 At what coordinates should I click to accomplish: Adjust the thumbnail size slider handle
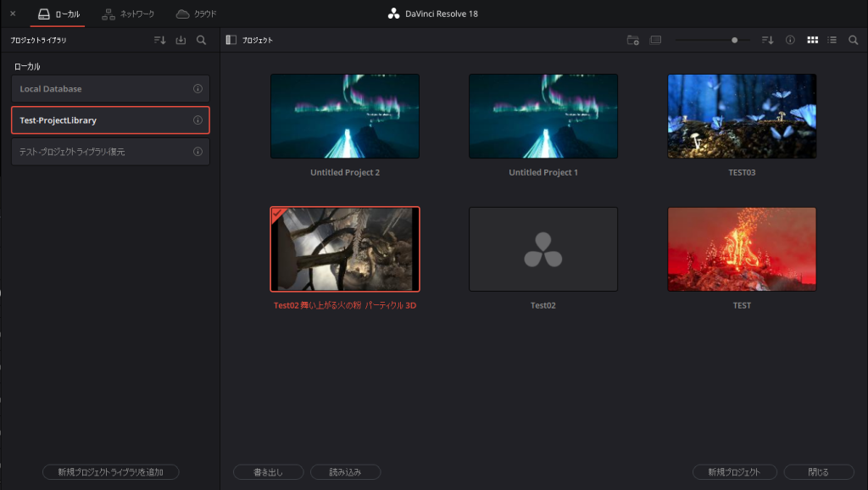pyautogui.click(x=734, y=40)
